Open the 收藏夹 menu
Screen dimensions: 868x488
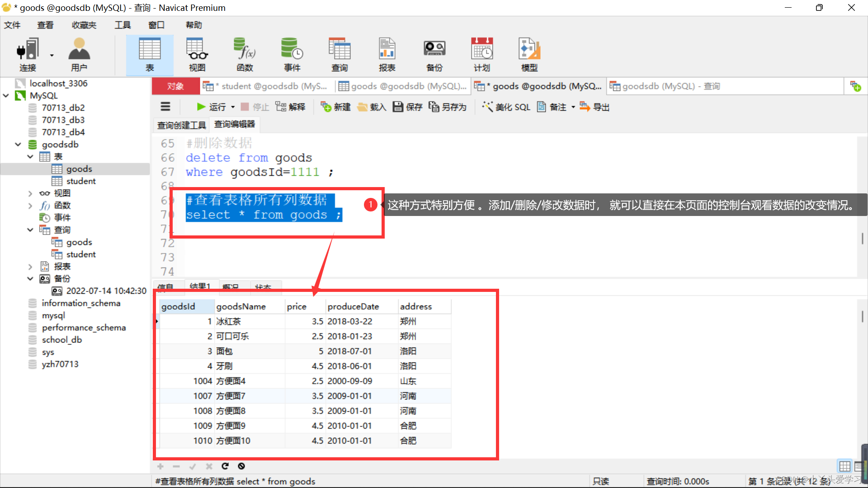(84, 25)
